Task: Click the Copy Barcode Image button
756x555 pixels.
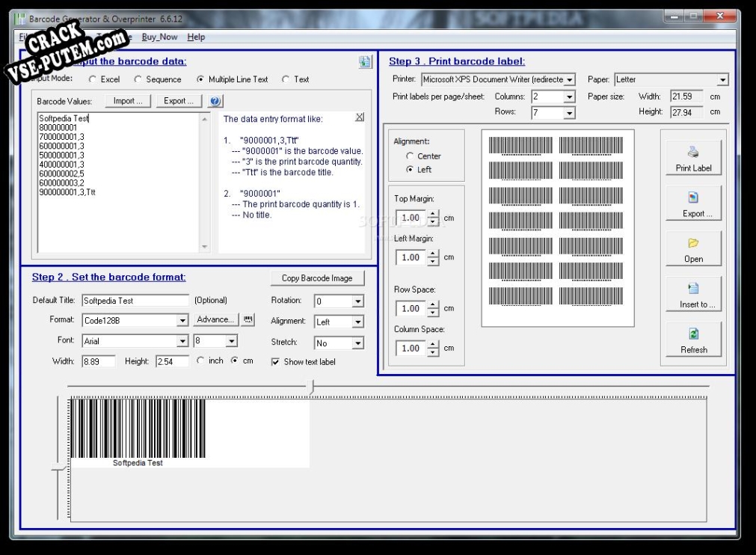Action: (317, 277)
